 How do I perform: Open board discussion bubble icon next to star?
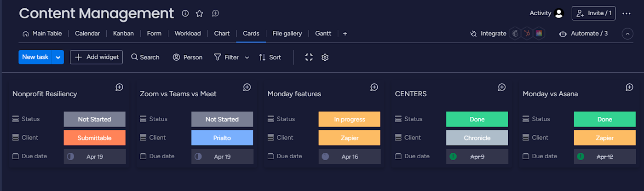215,13
